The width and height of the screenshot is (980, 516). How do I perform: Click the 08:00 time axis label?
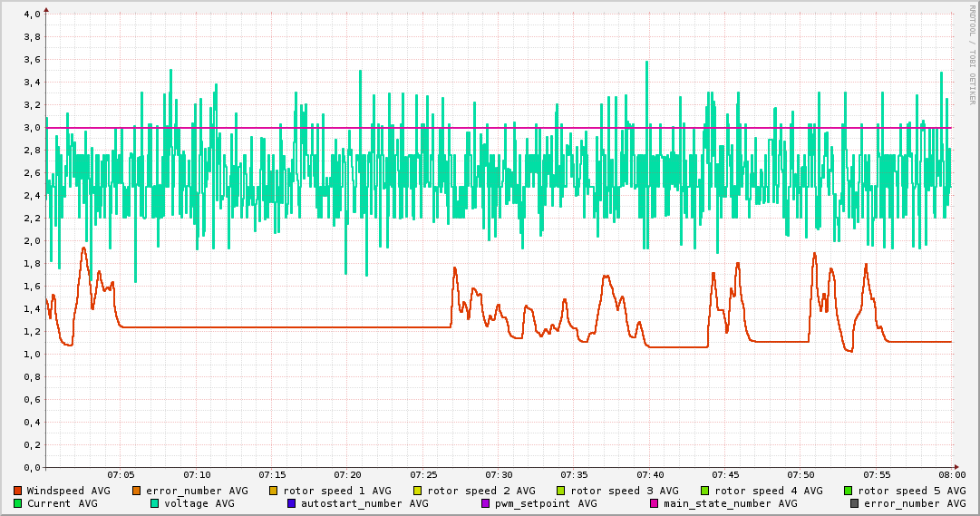click(952, 474)
